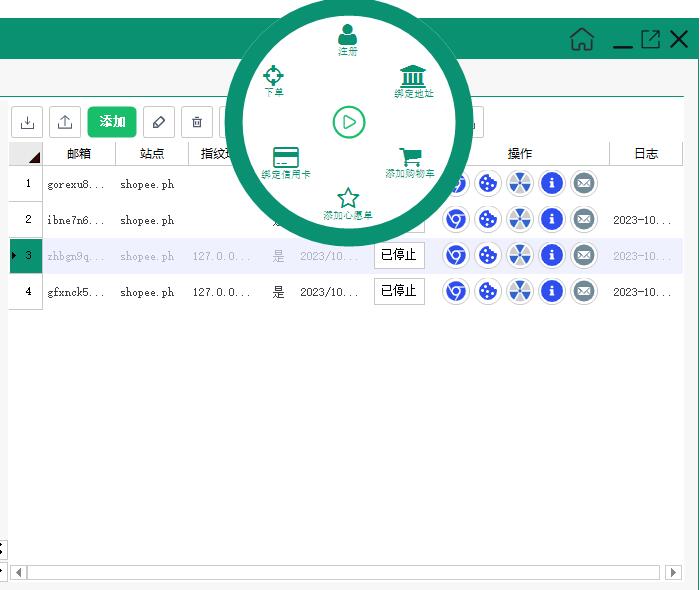This screenshot has width=700, height=590.
Task: Click horizontal scrollbar right arrow
Action: click(673, 572)
